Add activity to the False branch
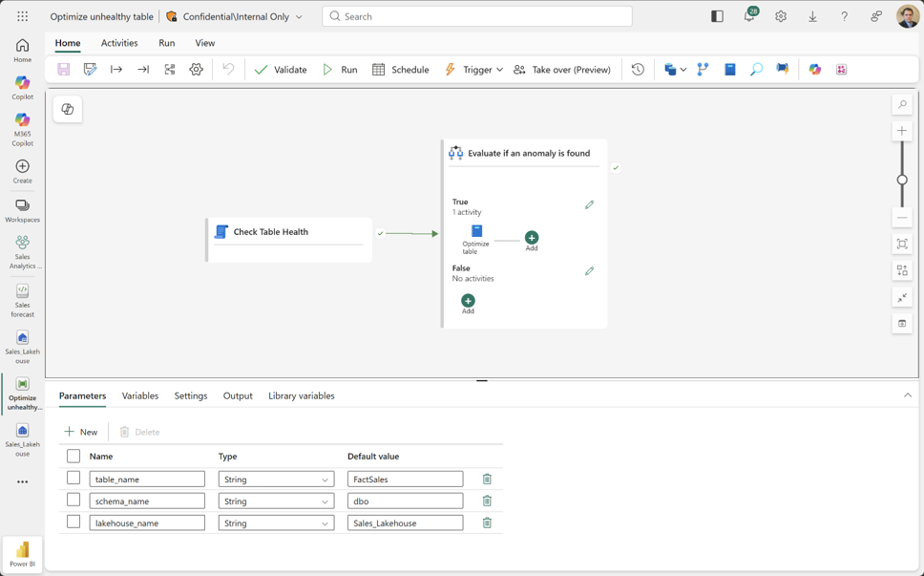Screen dimensions: 924x576 coord(468,303)
